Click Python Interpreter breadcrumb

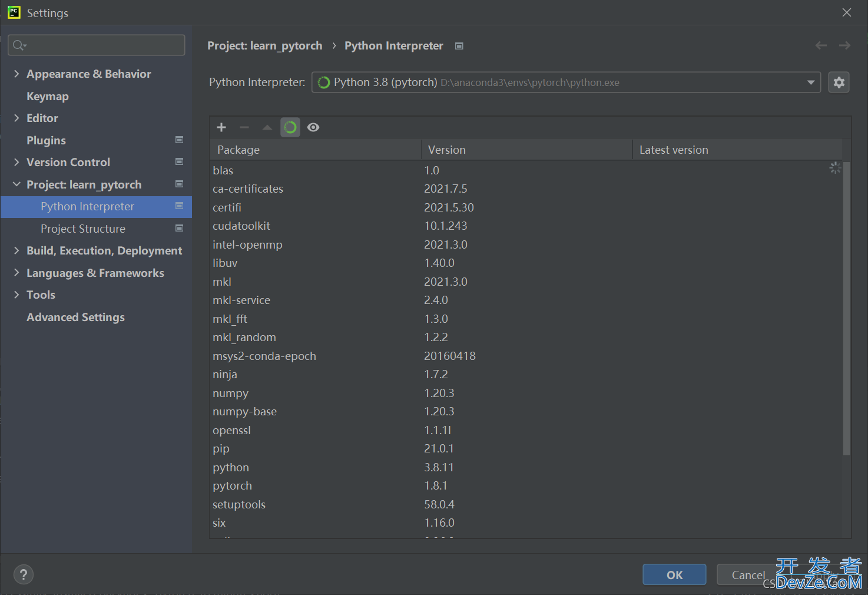(x=394, y=46)
